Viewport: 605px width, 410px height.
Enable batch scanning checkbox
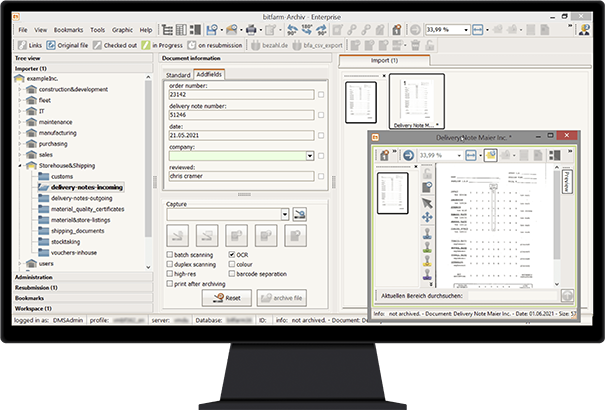[169, 255]
